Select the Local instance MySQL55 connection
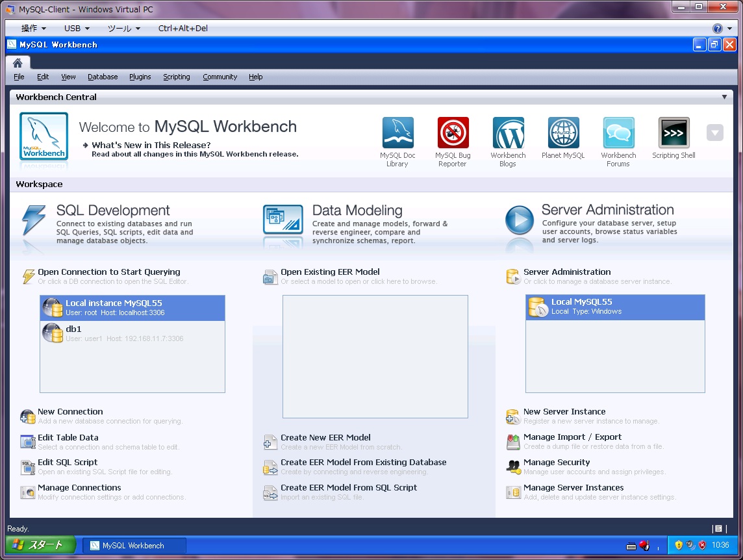This screenshot has width=743, height=560. [132, 308]
